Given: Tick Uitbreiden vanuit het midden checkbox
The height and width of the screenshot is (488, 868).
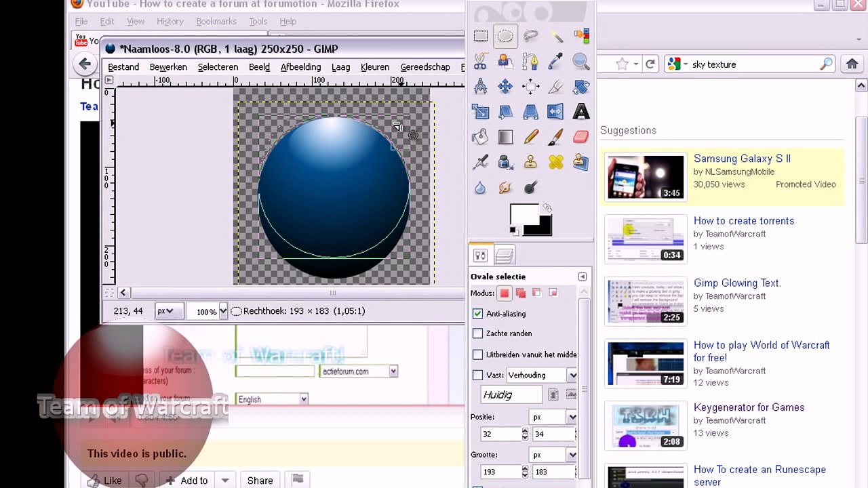Looking at the screenshot, I should (x=477, y=354).
